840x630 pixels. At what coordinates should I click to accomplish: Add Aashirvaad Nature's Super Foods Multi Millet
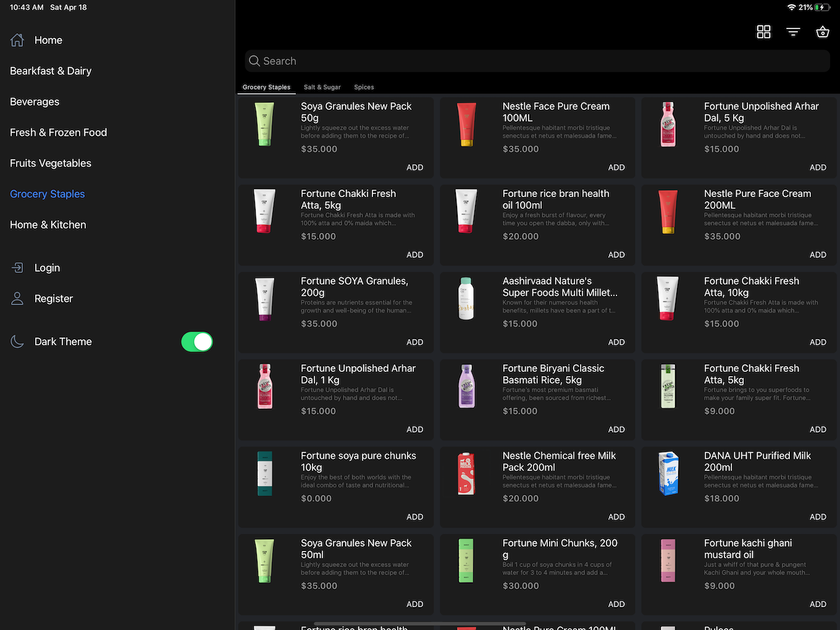click(616, 342)
